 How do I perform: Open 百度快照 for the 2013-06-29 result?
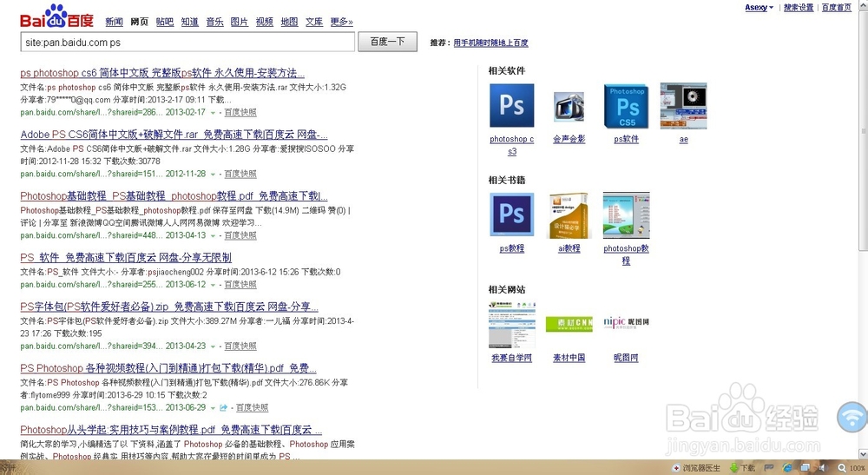pos(252,407)
